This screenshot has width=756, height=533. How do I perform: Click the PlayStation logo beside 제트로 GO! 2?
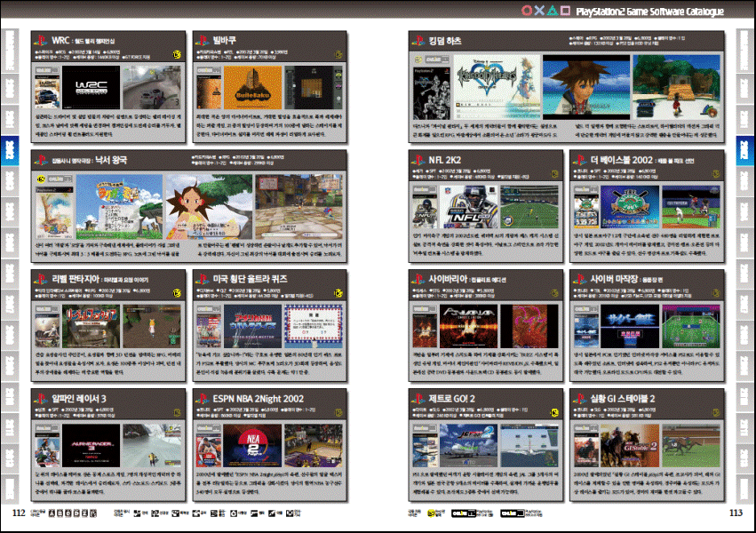tap(418, 399)
